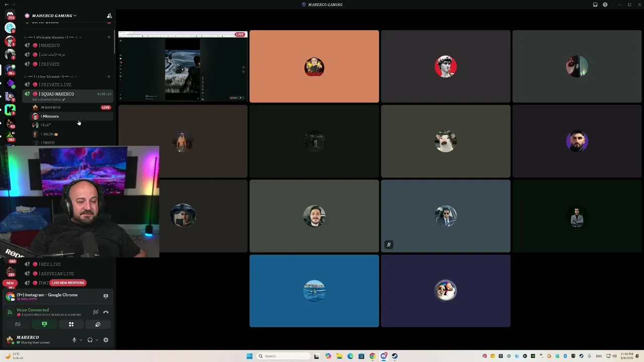Expand headphones output options arrow
Screen dimensions: 644x362
[x=97, y=340]
